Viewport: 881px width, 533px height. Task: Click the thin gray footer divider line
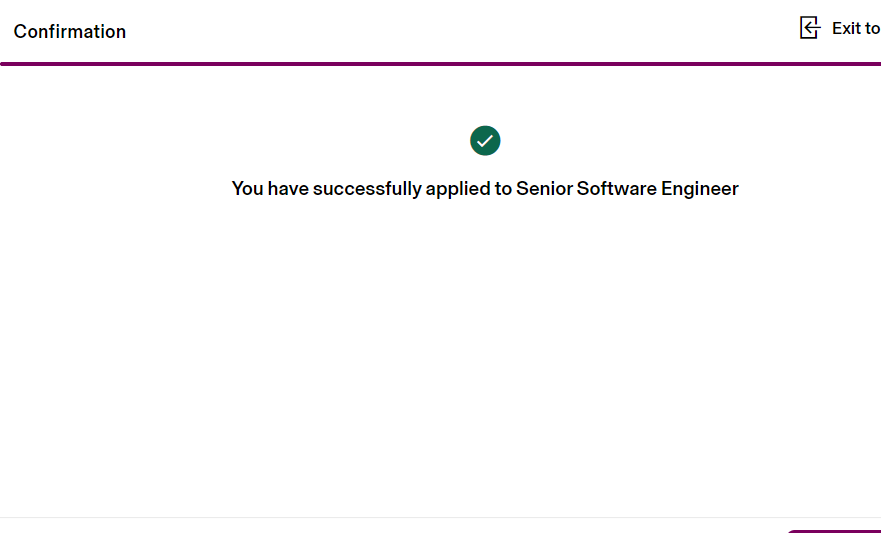tap(400, 517)
